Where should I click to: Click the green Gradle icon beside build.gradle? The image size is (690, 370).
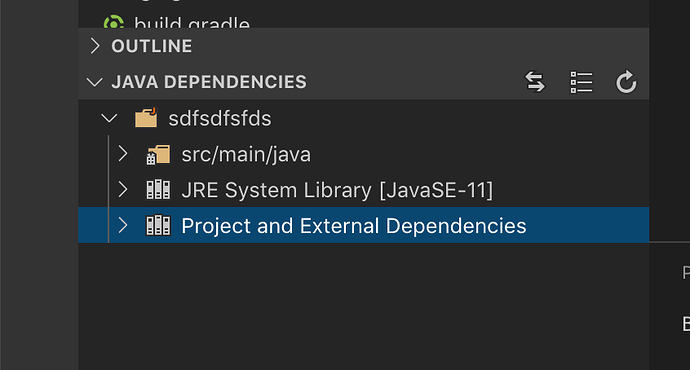pyautogui.click(x=114, y=22)
